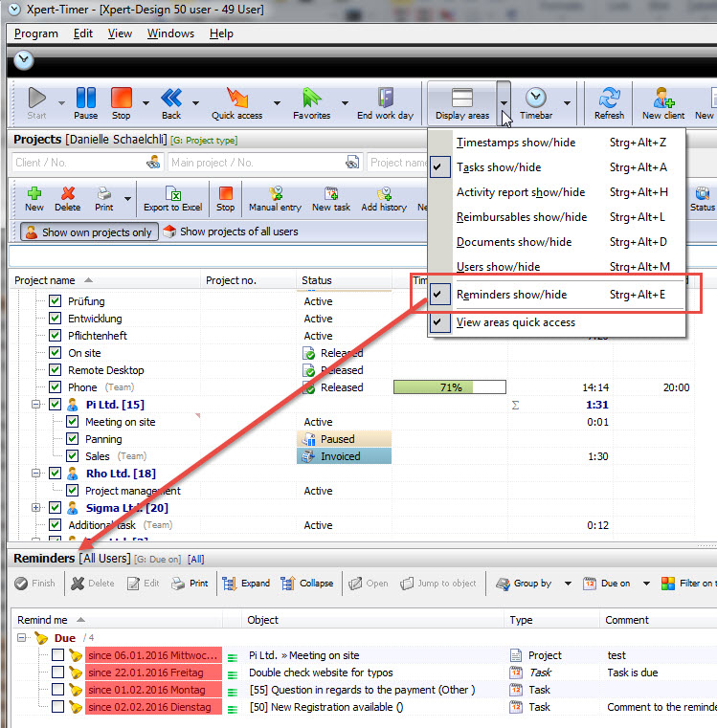Click the Collapse button in Reminders
The width and height of the screenshot is (717, 728).
click(307, 583)
